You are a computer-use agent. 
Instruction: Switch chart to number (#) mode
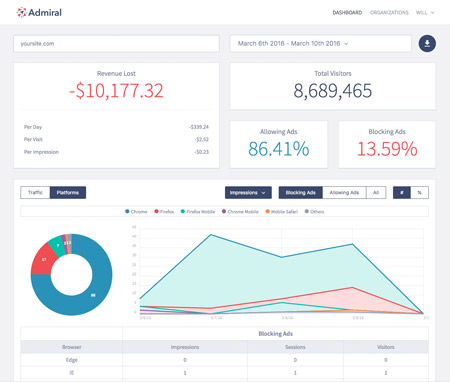pyautogui.click(x=402, y=192)
